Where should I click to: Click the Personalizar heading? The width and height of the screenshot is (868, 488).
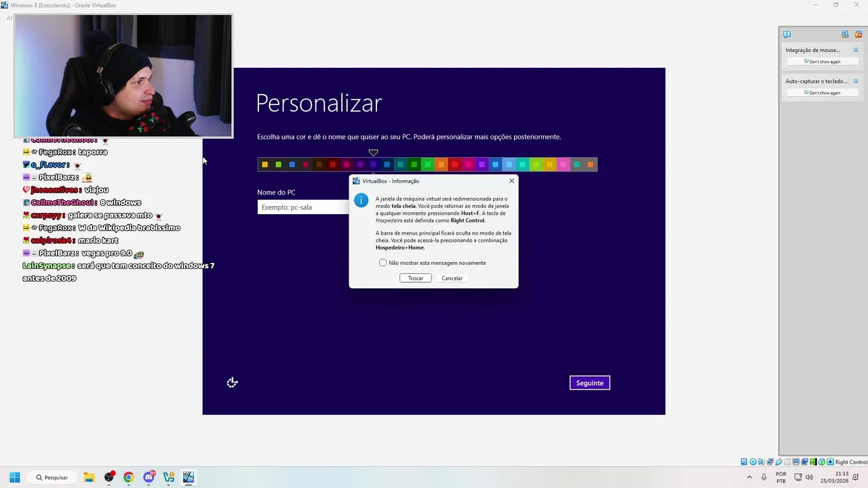pos(319,103)
